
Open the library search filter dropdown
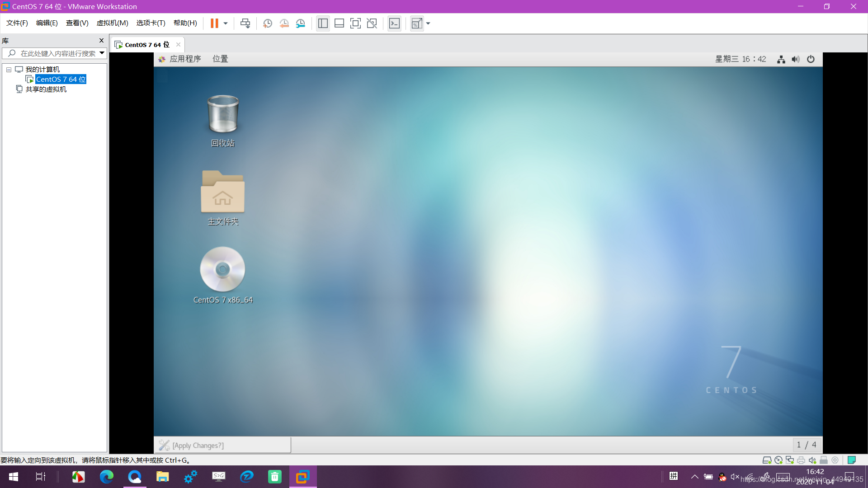tap(103, 53)
